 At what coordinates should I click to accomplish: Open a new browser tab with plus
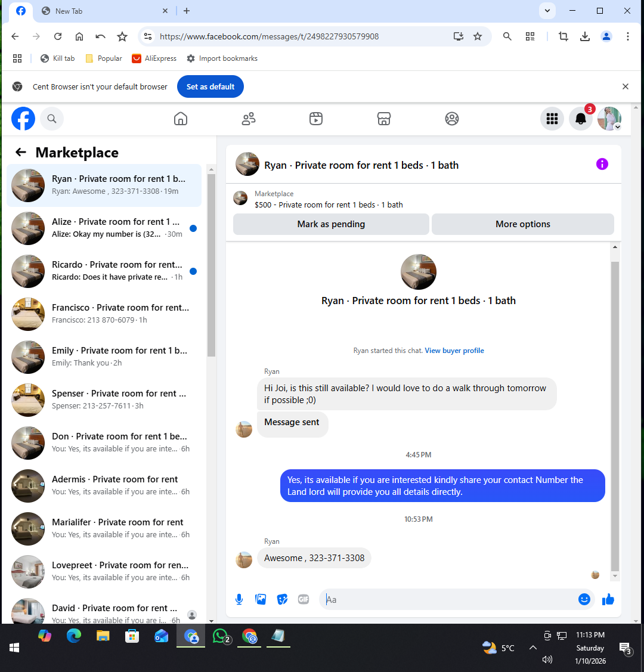tap(187, 11)
